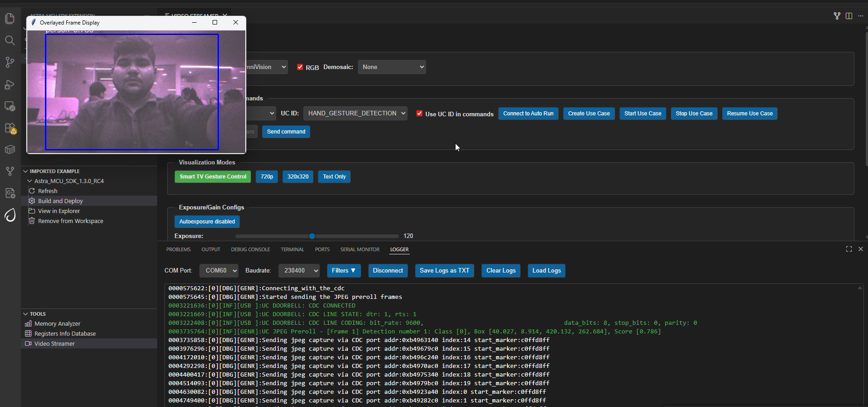
Task: Open the COM Port dropdown
Action: click(219, 271)
